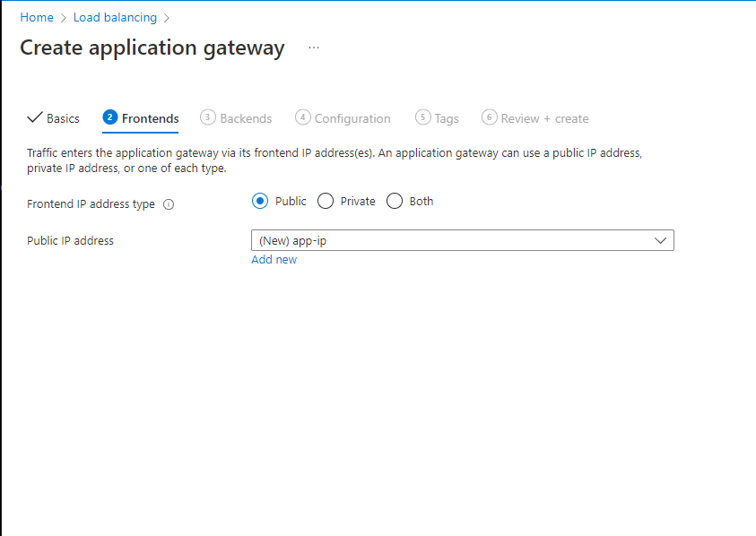
Task: Open the Public IP address dropdown
Action: (x=462, y=239)
